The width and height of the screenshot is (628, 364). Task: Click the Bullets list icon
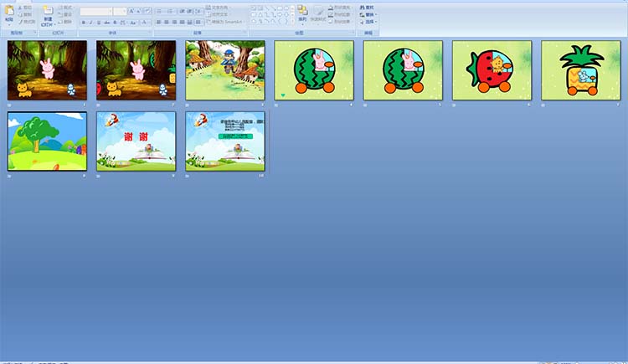click(x=159, y=11)
